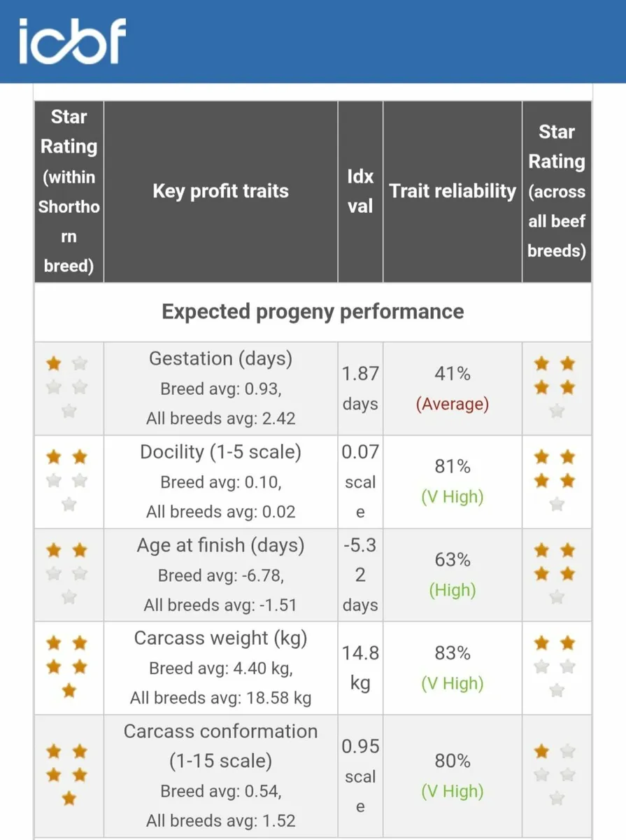
Task: Click Docility across-breeds star rating
Action: click(x=555, y=480)
